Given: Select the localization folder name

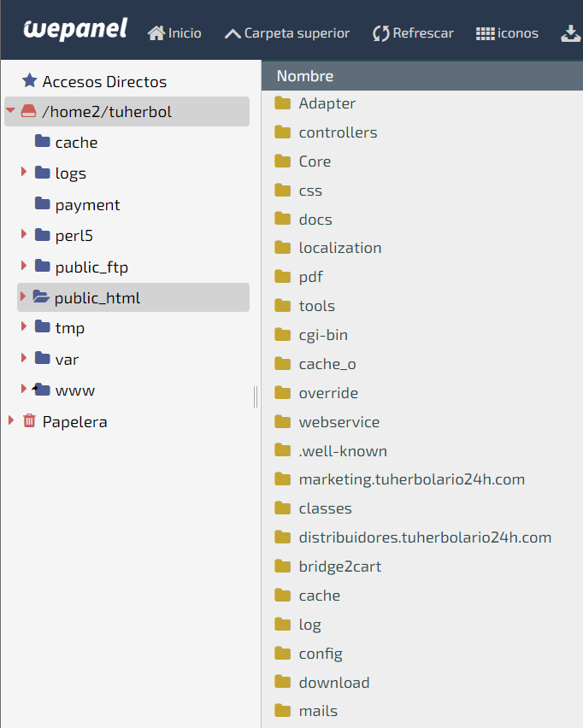Looking at the screenshot, I should pyautogui.click(x=340, y=248).
